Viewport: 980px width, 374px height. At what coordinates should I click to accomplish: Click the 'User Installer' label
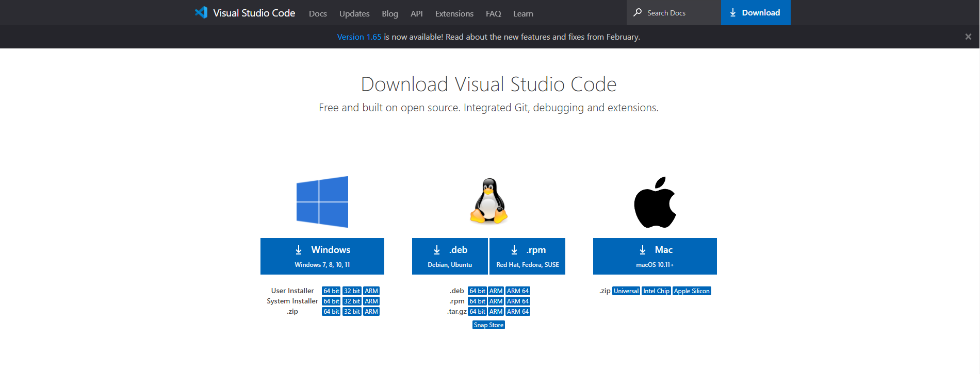(292, 291)
